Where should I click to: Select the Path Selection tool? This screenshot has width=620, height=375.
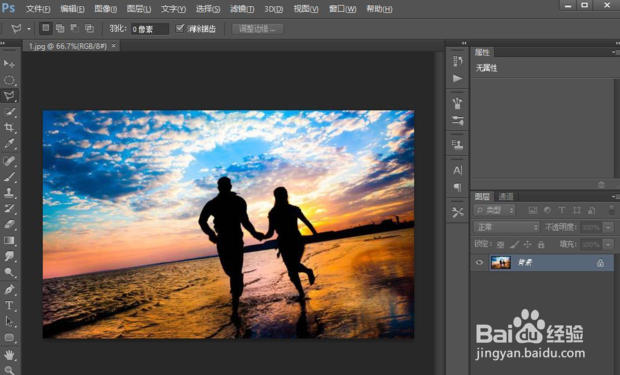click(x=9, y=321)
